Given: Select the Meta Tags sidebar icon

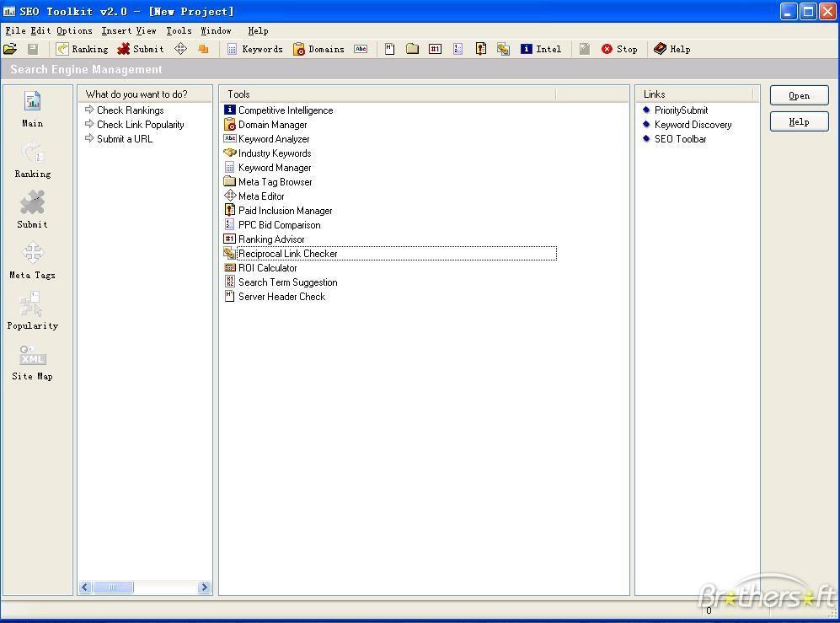Looking at the screenshot, I should [33, 261].
